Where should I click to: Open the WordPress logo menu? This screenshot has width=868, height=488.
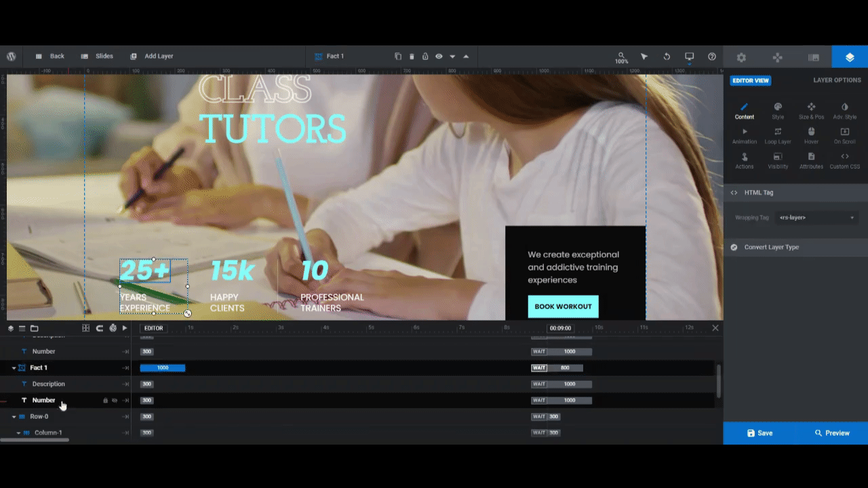pos(11,56)
